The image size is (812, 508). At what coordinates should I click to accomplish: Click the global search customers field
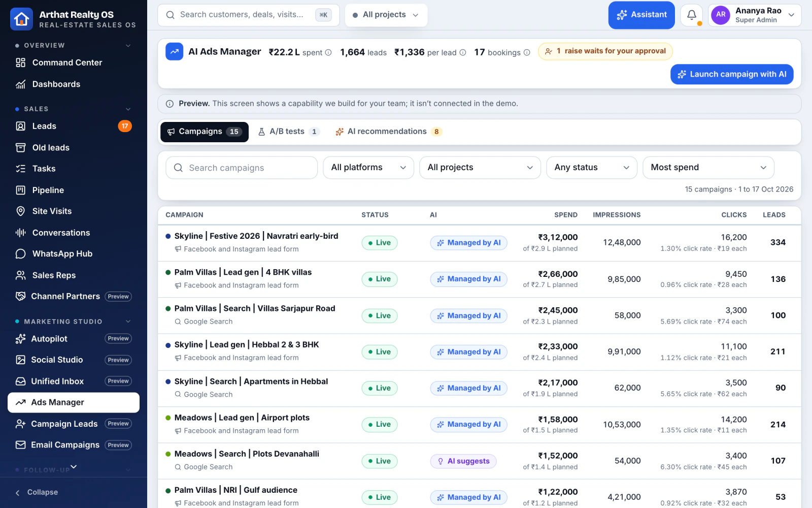coord(249,15)
